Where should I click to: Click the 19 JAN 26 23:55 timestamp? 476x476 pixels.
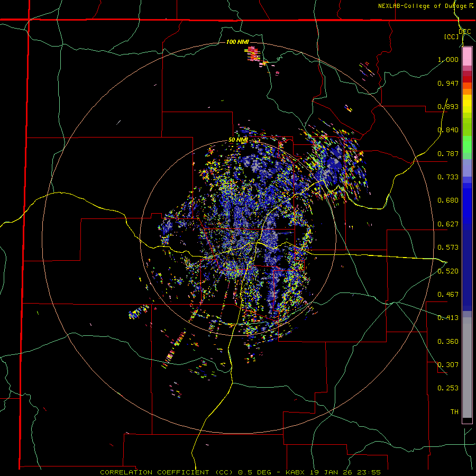pos(346,472)
